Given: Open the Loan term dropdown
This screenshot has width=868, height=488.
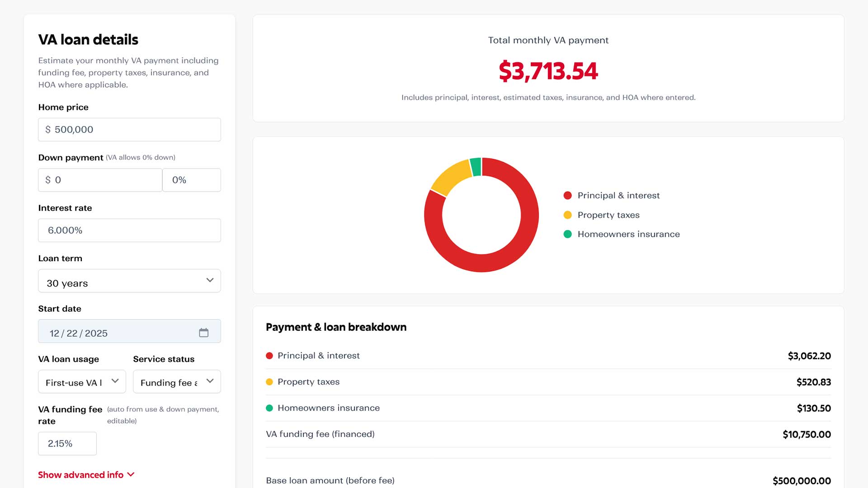Looking at the screenshot, I should point(129,281).
